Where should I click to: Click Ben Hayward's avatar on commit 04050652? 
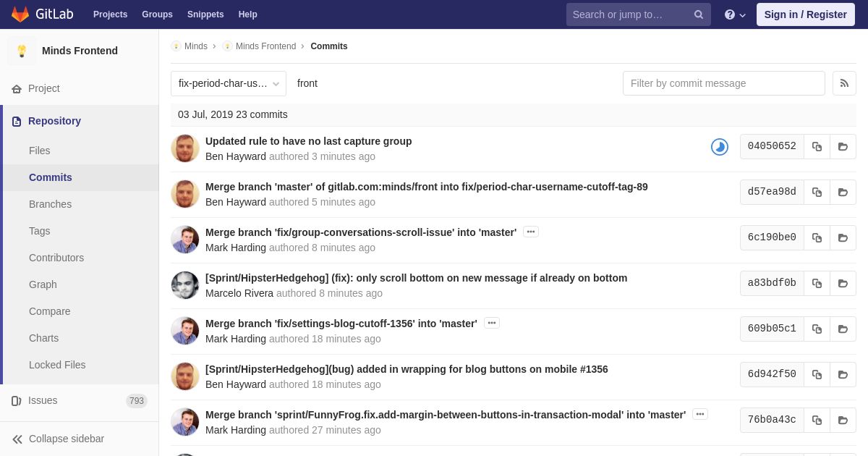[185, 148]
